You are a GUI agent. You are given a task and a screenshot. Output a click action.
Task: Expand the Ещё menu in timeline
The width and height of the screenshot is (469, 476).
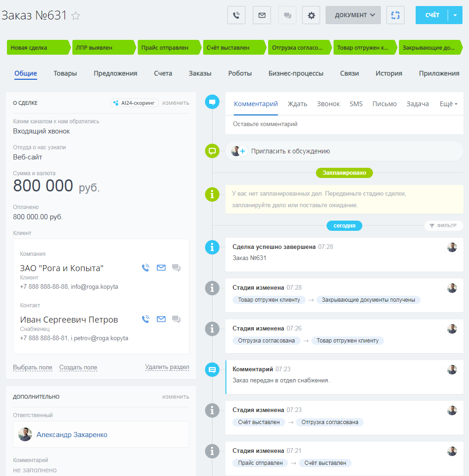[x=448, y=104]
